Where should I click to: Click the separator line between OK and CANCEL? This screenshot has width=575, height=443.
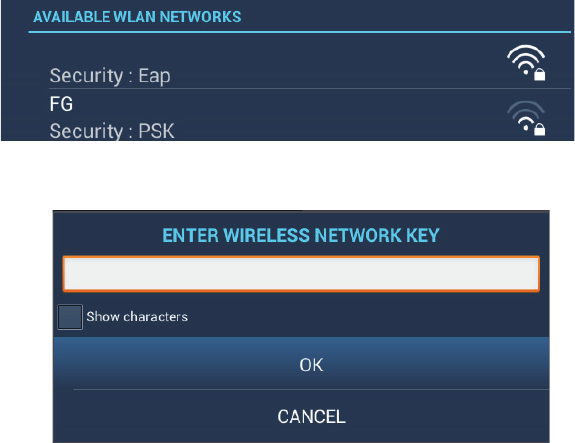click(311, 389)
